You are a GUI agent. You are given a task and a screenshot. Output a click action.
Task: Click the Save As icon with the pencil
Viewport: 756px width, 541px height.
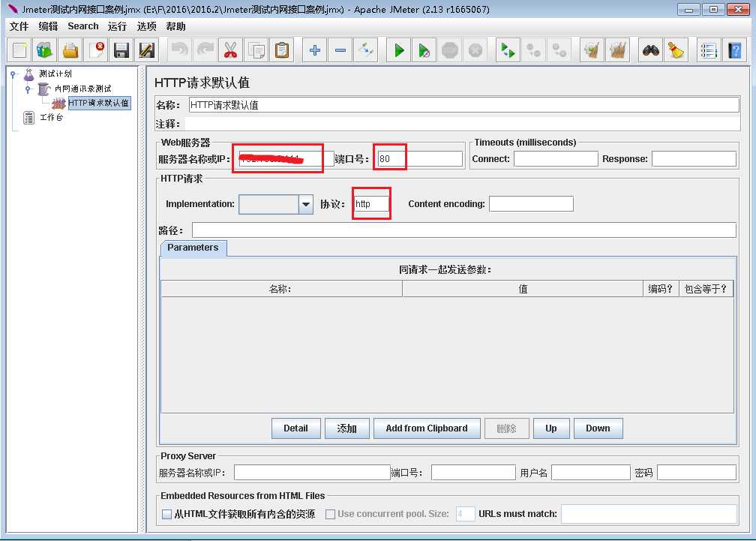click(x=147, y=50)
